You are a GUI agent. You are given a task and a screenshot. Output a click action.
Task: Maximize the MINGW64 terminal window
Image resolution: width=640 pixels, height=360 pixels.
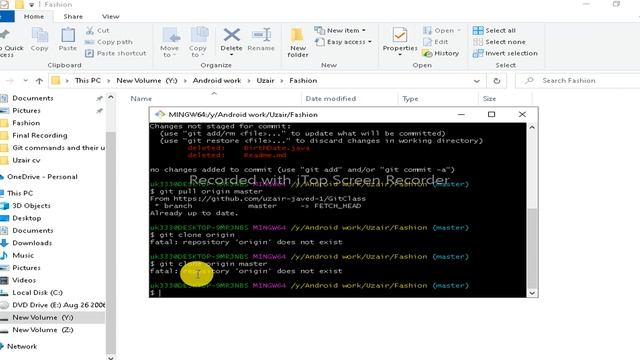click(491, 114)
